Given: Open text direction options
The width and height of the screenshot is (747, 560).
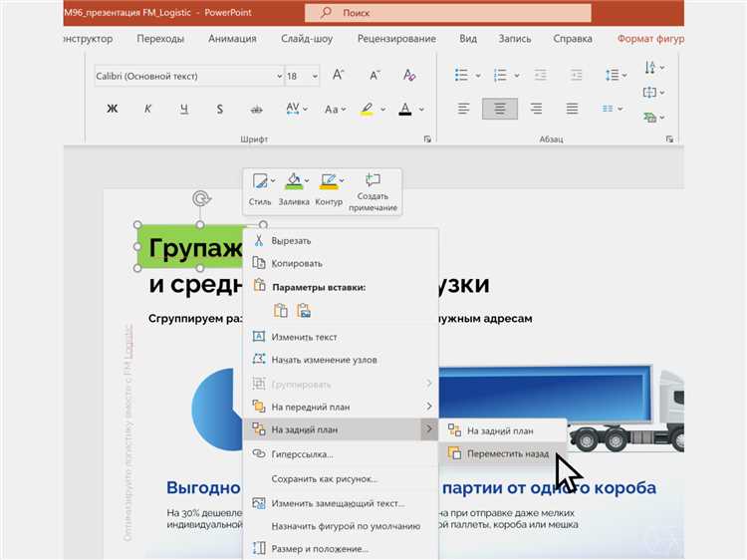Looking at the screenshot, I should point(654,67).
